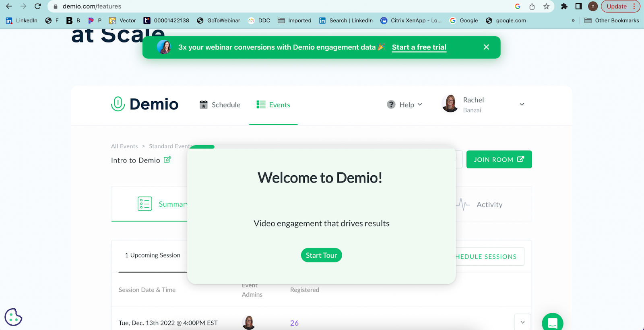Click the Activity pulse icon

463,204
